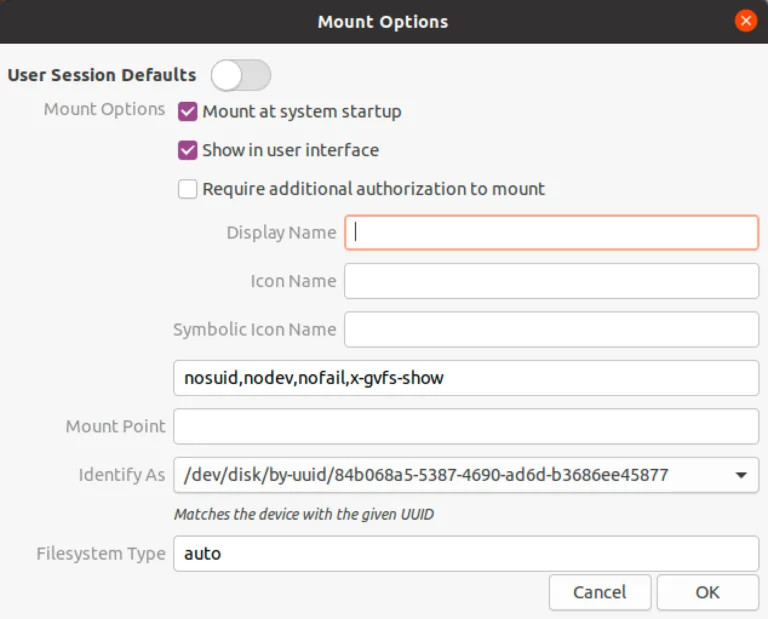Click the Symbolic Icon Name field
This screenshot has height=619, width=768.
pyautogui.click(x=551, y=329)
